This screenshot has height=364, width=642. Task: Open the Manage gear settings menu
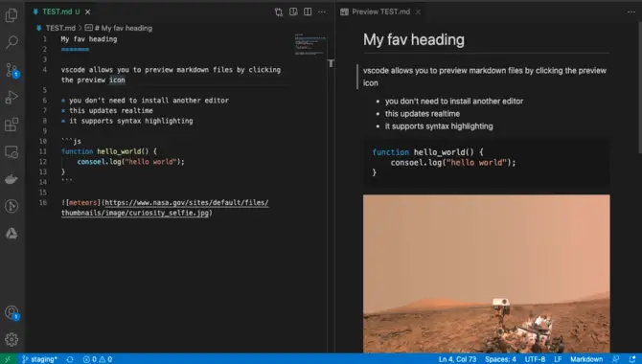pyautogui.click(x=11, y=339)
